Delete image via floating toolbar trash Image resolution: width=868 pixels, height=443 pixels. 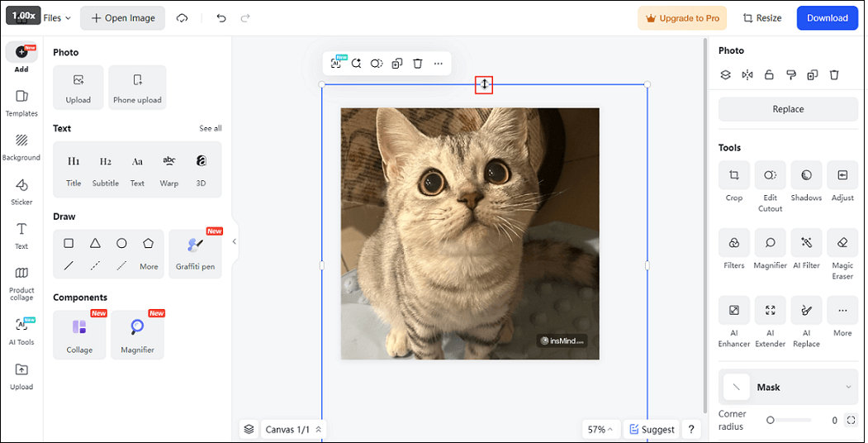(418, 64)
